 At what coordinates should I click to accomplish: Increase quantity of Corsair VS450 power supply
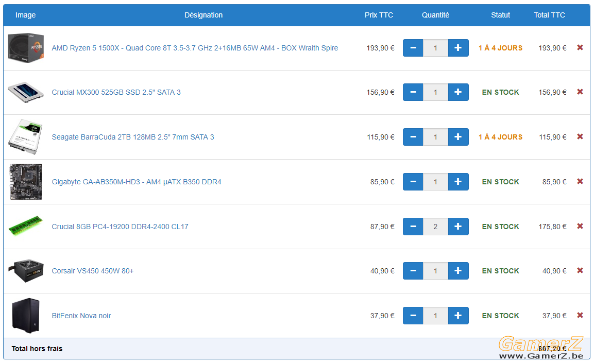click(458, 271)
